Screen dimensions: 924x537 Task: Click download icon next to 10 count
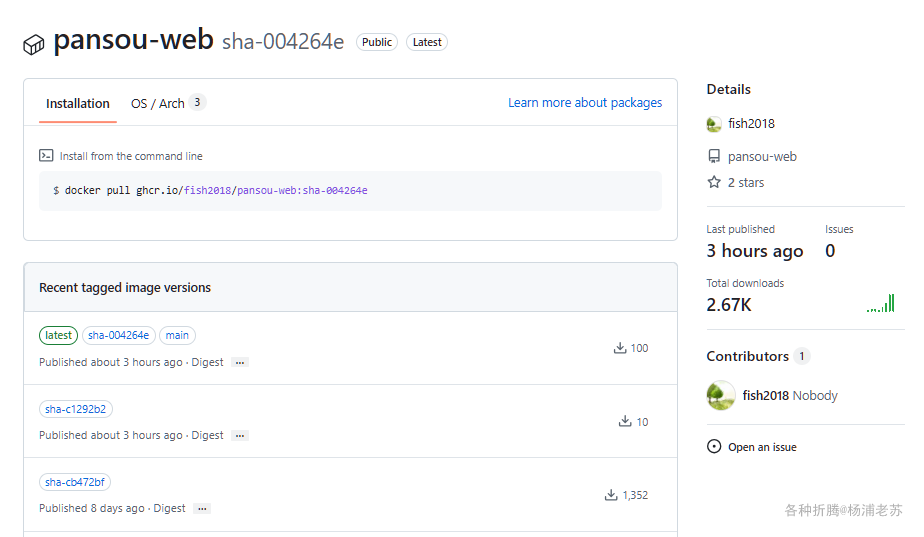pyautogui.click(x=625, y=421)
